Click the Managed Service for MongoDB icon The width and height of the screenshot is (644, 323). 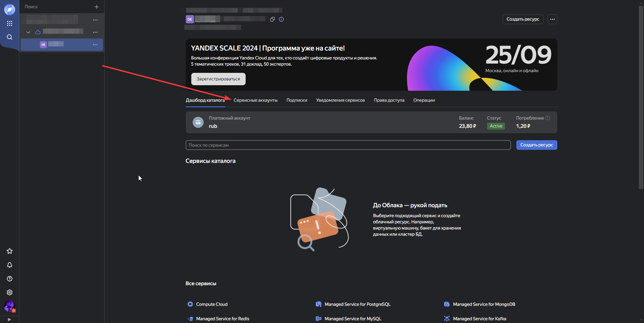pyautogui.click(x=447, y=304)
